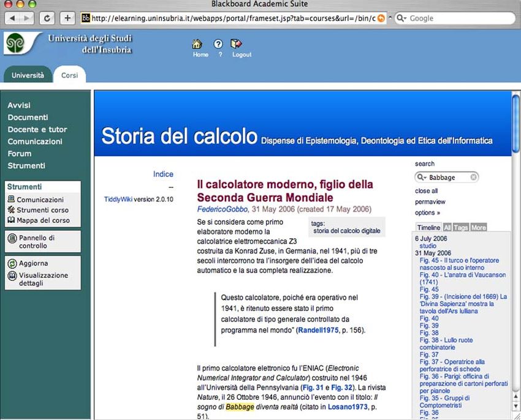The width and height of the screenshot is (521, 420).
Task: Open Documenti in course menu
Action: (x=28, y=117)
